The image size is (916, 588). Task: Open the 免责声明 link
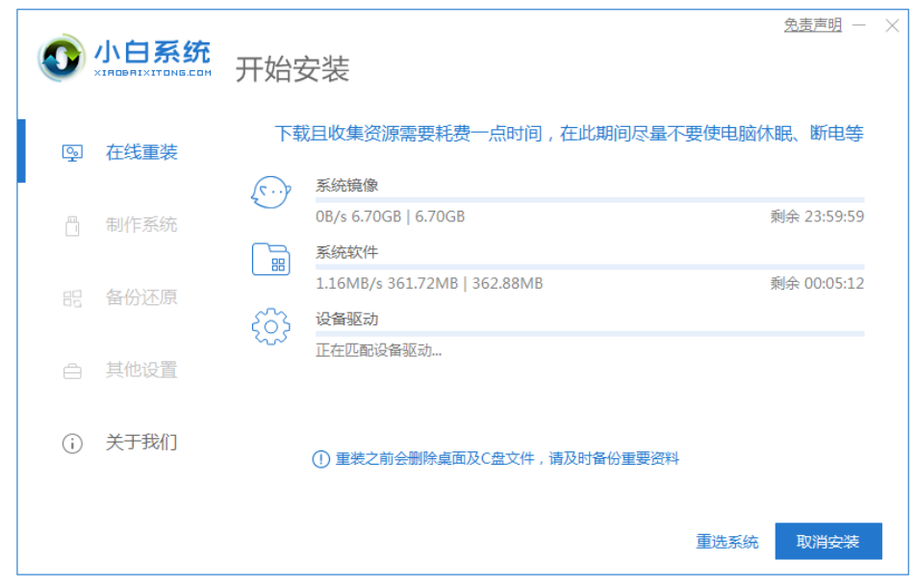coord(812,25)
